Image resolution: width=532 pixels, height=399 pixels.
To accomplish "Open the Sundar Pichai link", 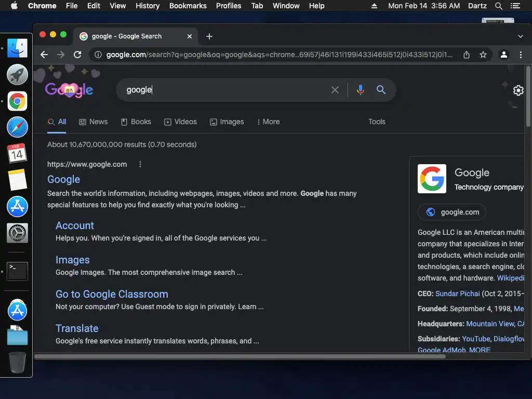I will click(458, 294).
